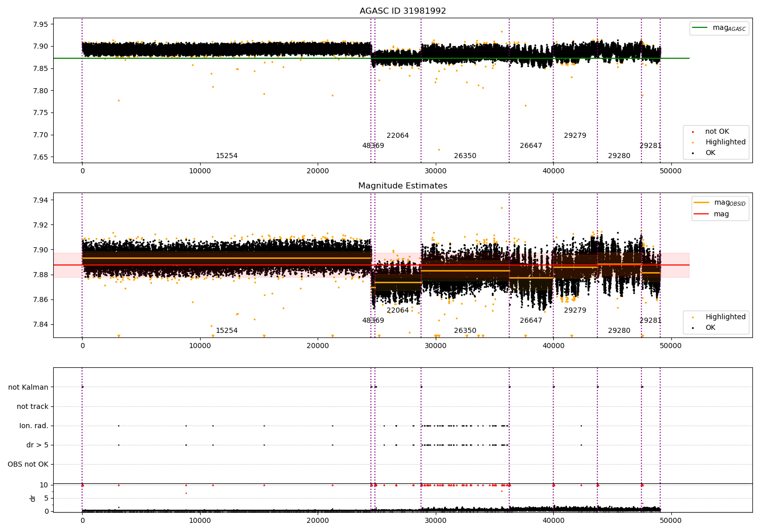Click OBSID label 22064 in the AGASC ID plot
760x532 pixels.
tap(398, 136)
